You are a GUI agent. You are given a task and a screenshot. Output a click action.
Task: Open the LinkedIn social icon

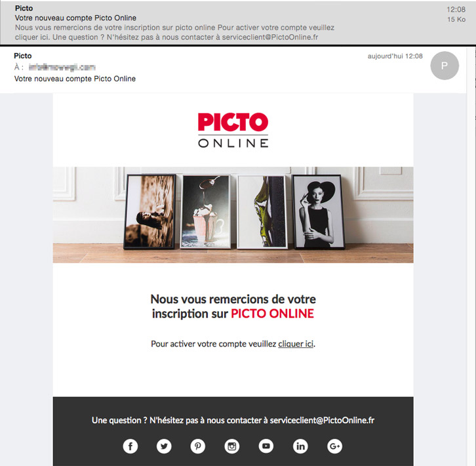(300, 446)
